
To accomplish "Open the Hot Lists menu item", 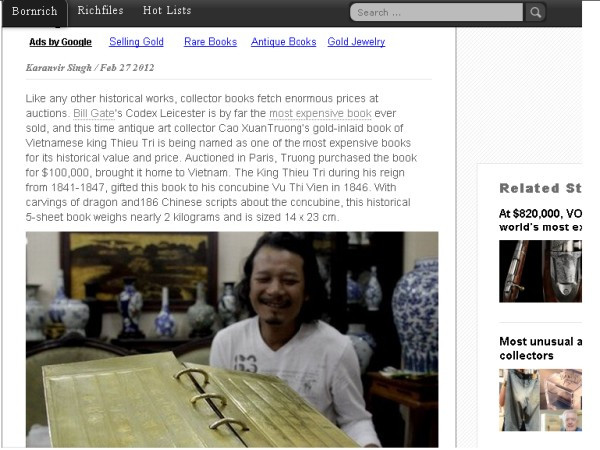I will tap(167, 10).
